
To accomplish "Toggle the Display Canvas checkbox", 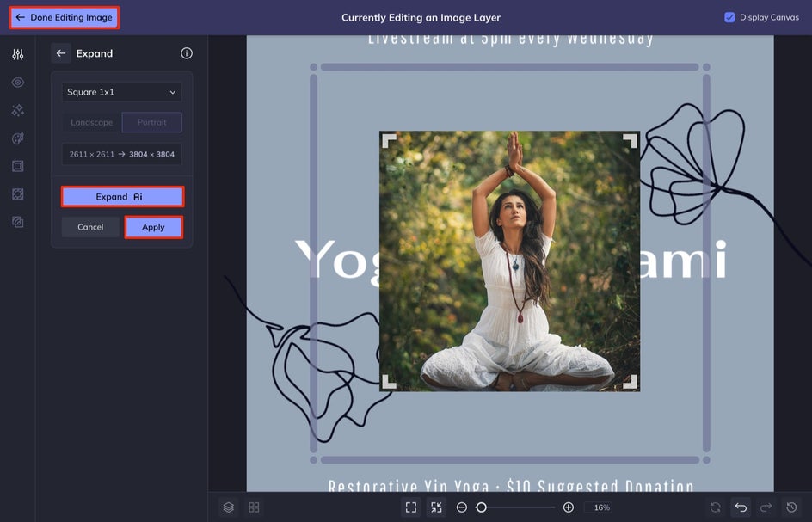I will 729,17.
